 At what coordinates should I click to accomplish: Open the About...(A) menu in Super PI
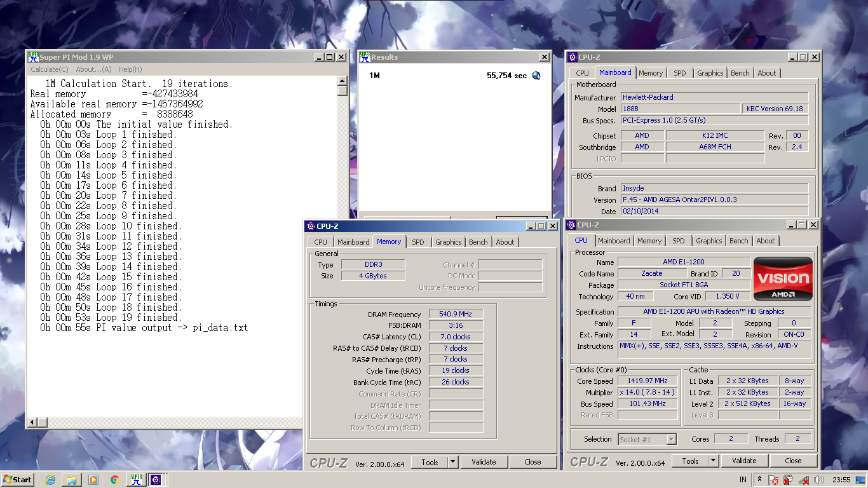(93, 69)
